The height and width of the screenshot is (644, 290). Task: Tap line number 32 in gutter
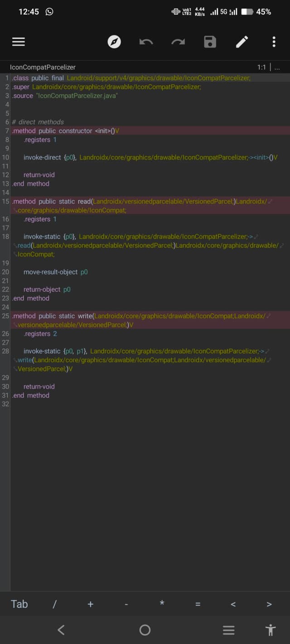[5, 404]
